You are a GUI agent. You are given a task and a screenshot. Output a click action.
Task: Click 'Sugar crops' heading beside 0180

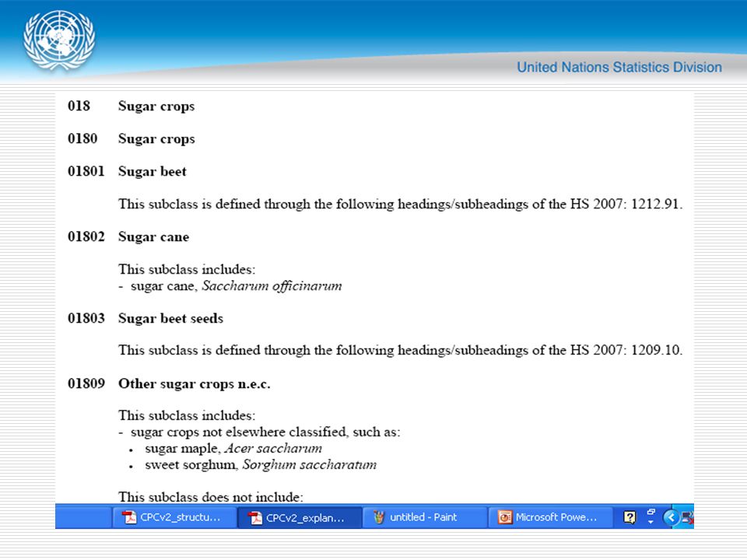click(156, 139)
